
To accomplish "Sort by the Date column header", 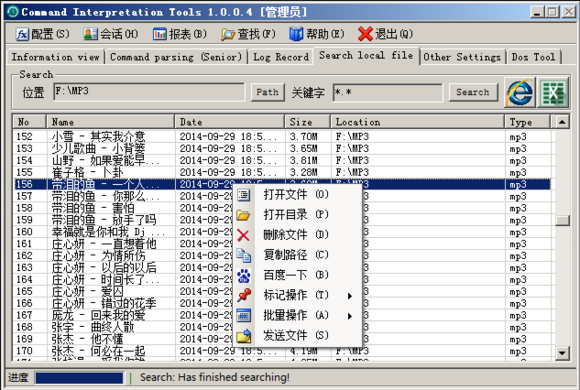I will point(229,122).
